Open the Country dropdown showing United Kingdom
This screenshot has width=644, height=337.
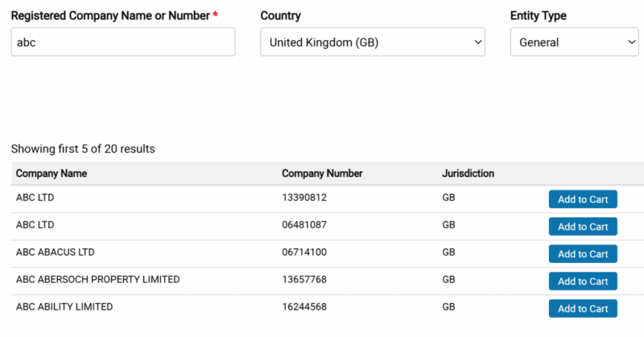point(372,42)
